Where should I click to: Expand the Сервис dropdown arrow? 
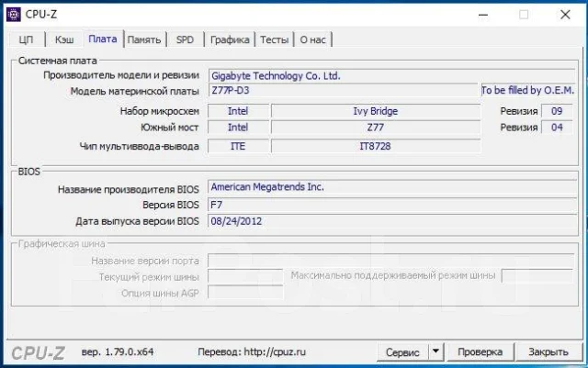point(436,351)
